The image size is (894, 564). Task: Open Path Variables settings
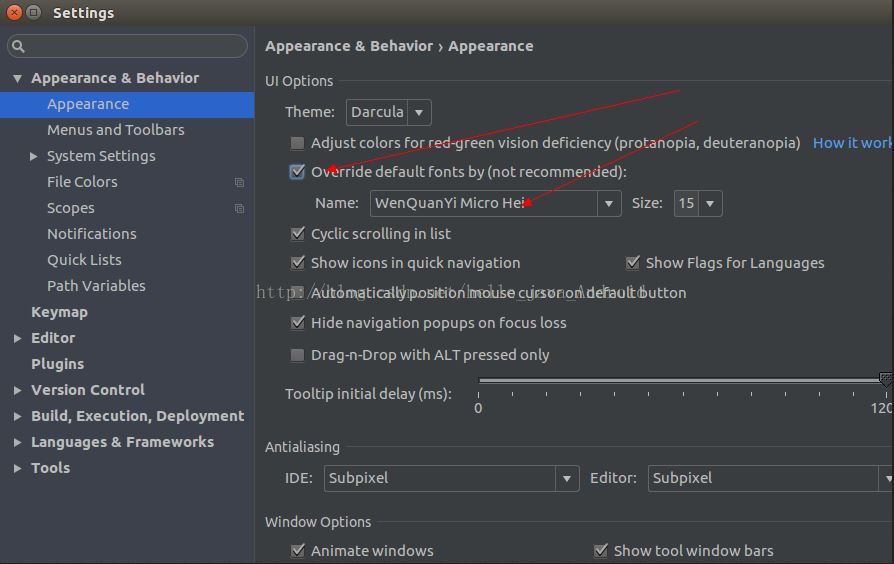point(96,286)
